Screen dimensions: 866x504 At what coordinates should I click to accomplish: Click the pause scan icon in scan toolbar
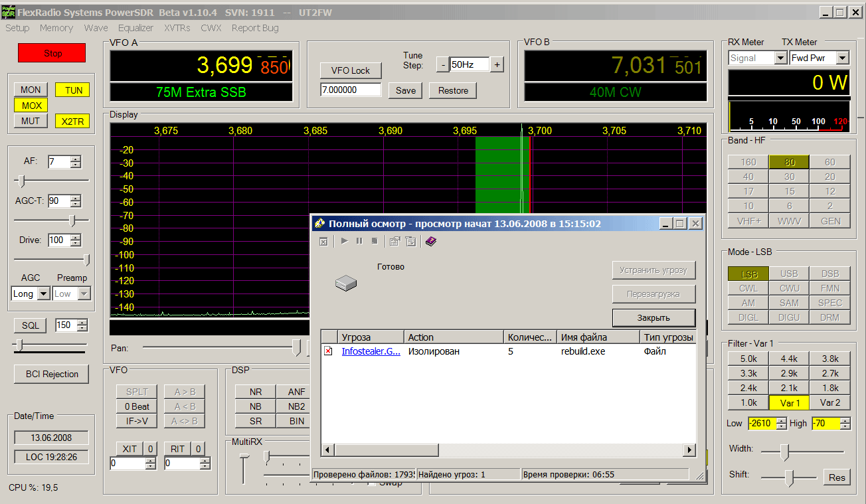(x=359, y=241)
